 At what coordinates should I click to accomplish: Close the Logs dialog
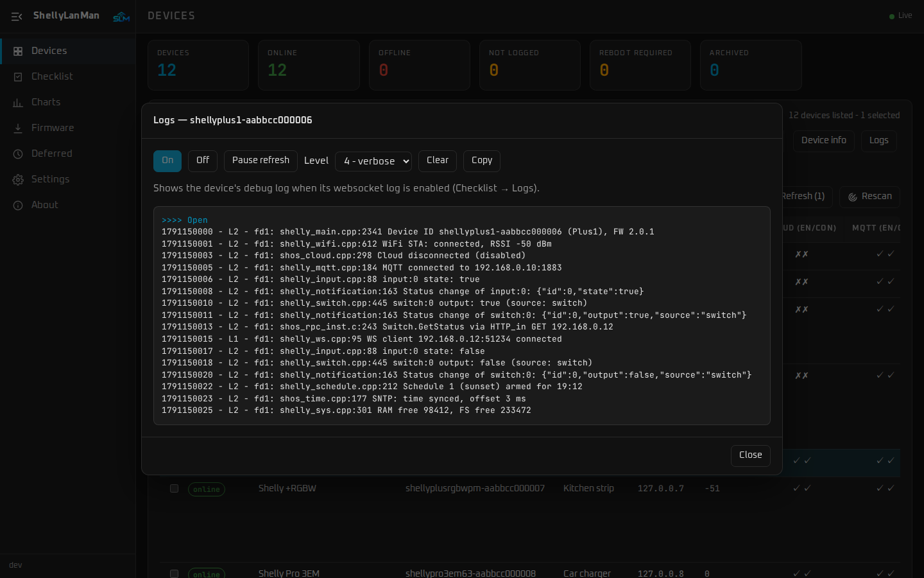tap(751, 455)
